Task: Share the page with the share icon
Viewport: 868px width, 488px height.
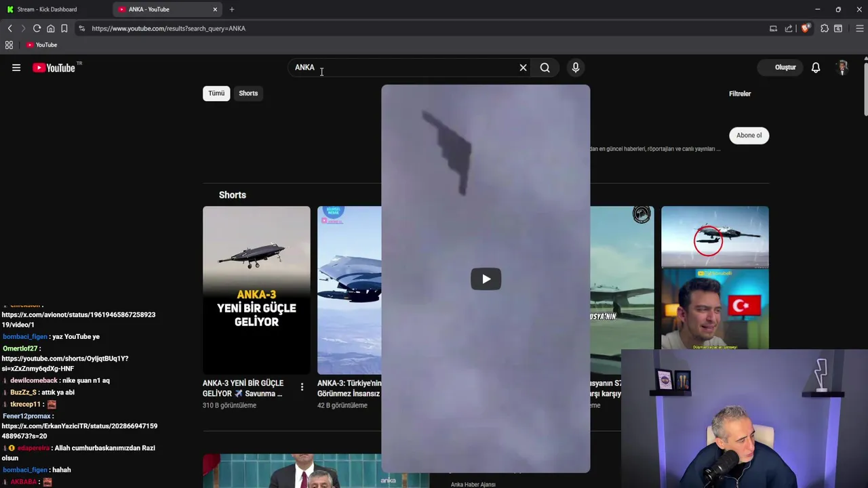Action: [789, 28]
